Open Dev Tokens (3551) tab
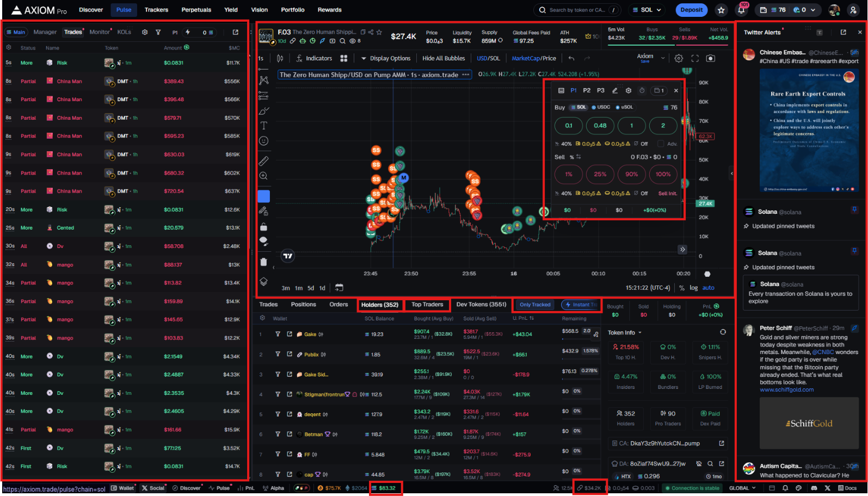This screenshot has height=496, width=868. click(481, 305)
